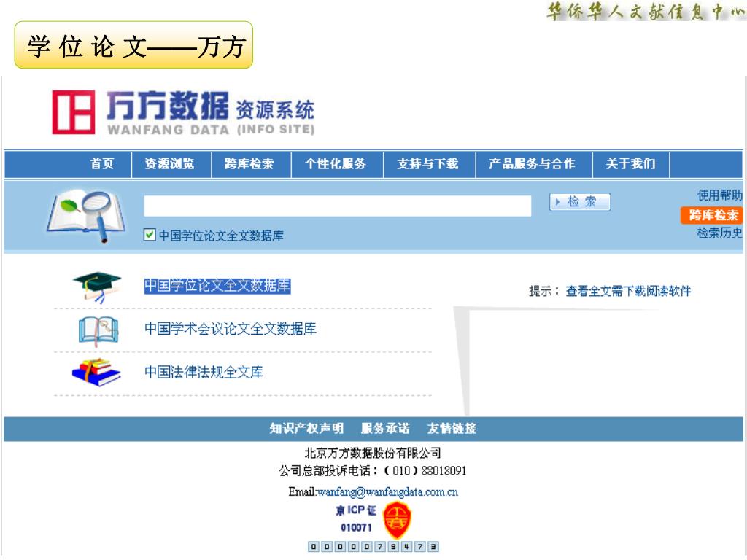Open the 使用帮助 link
Screen dimensions: 747x560
720,195
